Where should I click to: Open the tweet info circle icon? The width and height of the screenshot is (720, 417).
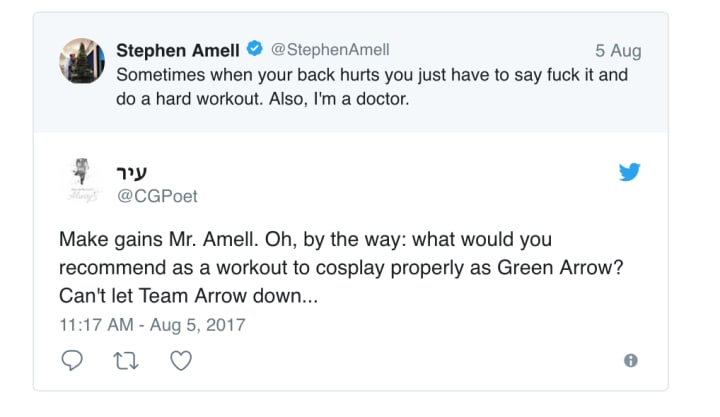pos(630,361)
